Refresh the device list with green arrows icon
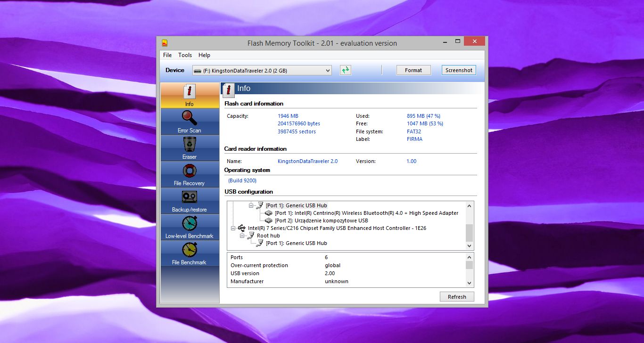The image size is (644, 343). (x=345, y=70)
